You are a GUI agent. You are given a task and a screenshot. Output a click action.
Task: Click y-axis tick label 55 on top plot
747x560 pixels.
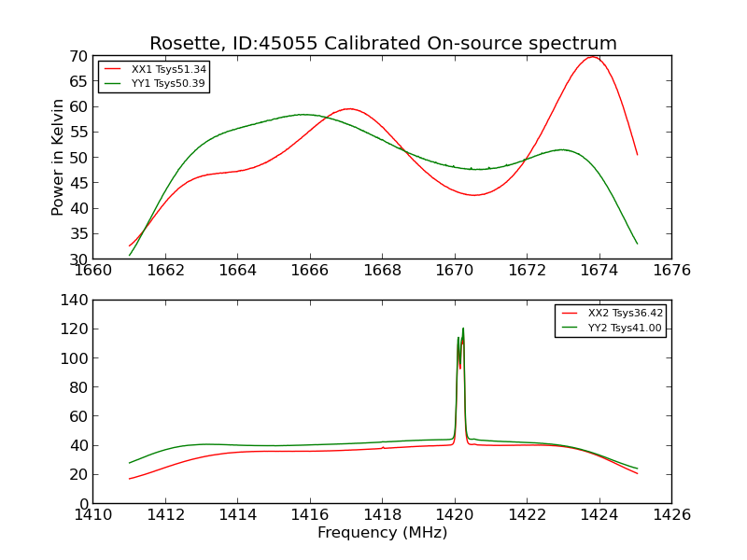tap(78, 132)
